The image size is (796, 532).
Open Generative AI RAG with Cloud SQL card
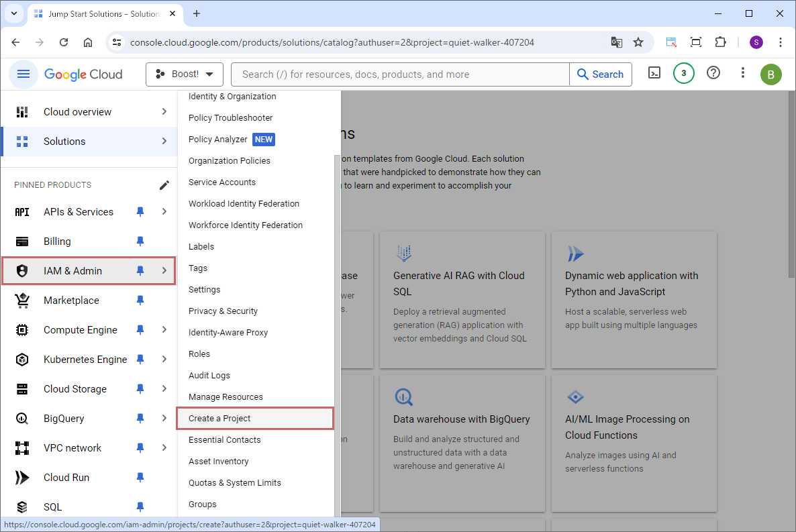pos(462,300)
